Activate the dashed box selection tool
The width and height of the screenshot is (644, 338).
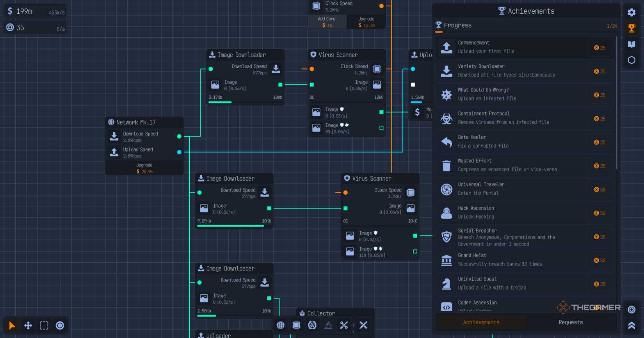pos(44,326)
